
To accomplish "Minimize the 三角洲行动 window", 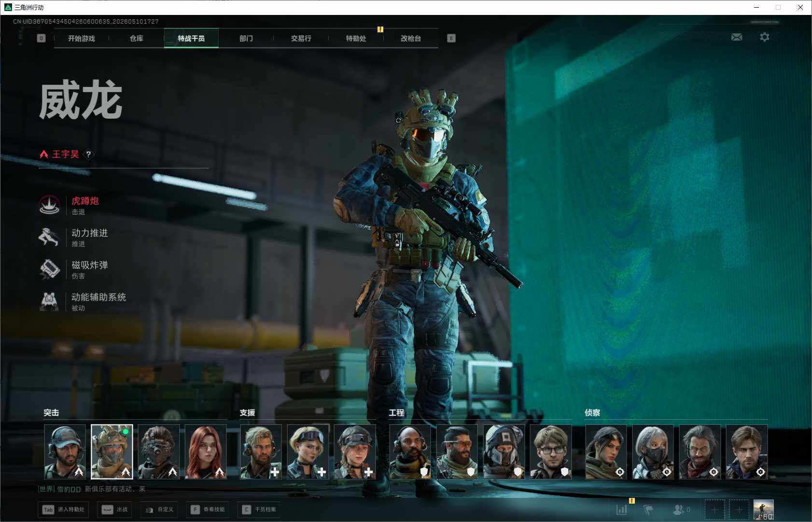I will (x=756, y=7).
